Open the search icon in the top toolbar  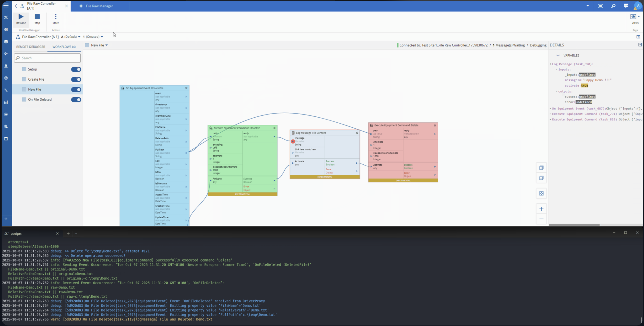click(x=613, y=6)
